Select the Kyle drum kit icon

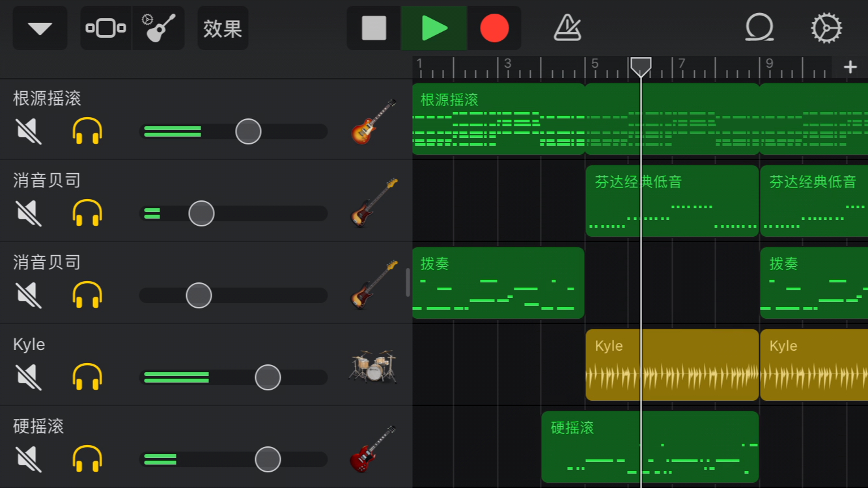coord(373,366)
